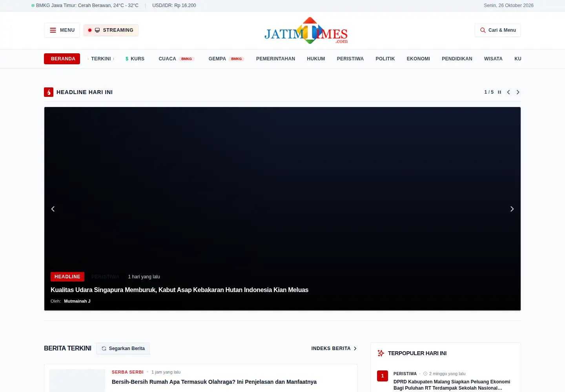Click the BMKG Jawa Timur weather status
This screenshot has height=392, width=565.
pyautogui.click(x=85, y=5)
